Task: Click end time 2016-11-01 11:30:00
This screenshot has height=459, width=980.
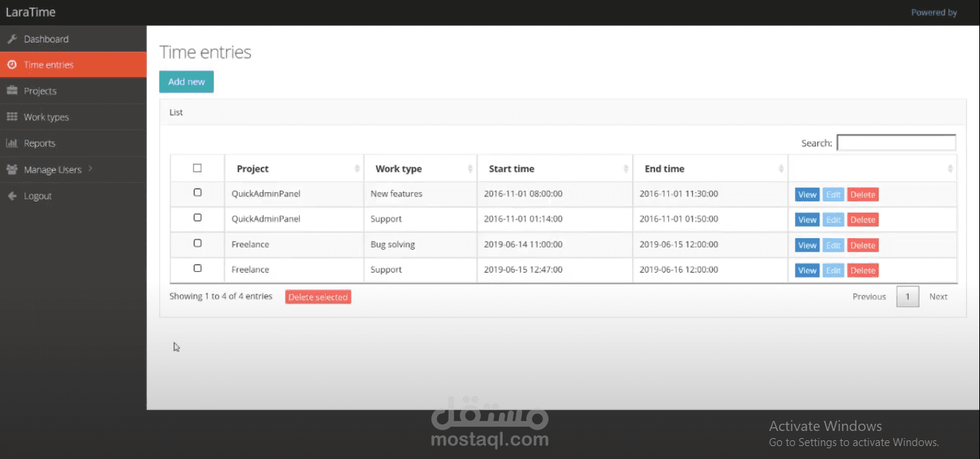Action: [678, 194]
